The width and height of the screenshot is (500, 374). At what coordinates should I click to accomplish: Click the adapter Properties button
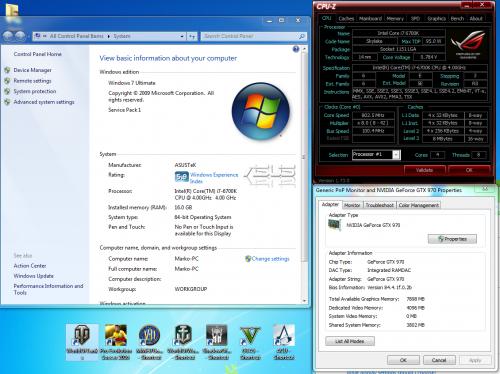pos(452,239)
